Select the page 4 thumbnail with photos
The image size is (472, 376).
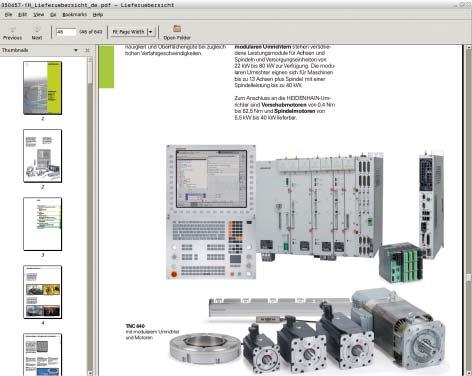pos(42,292)
